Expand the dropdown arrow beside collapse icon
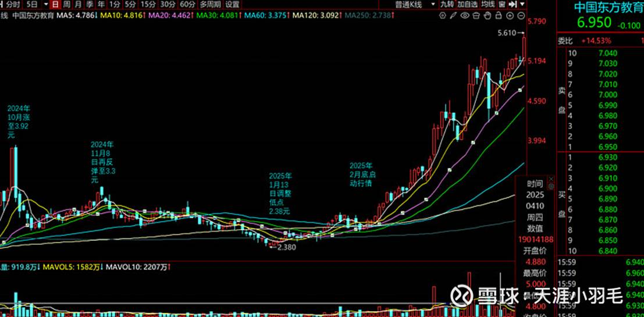The width and height of the screenshot is (644, 317). 522,5
